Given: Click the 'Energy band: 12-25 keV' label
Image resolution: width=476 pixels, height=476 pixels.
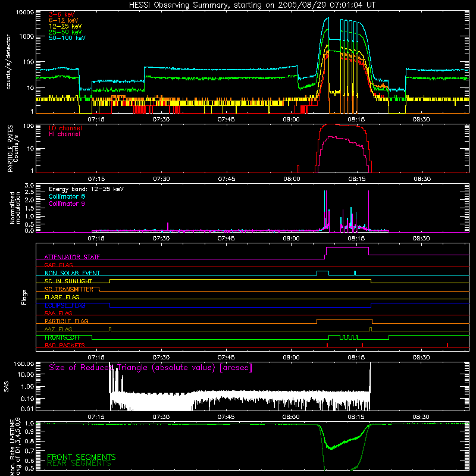Looking at the screenshot, I should (86, 189).
